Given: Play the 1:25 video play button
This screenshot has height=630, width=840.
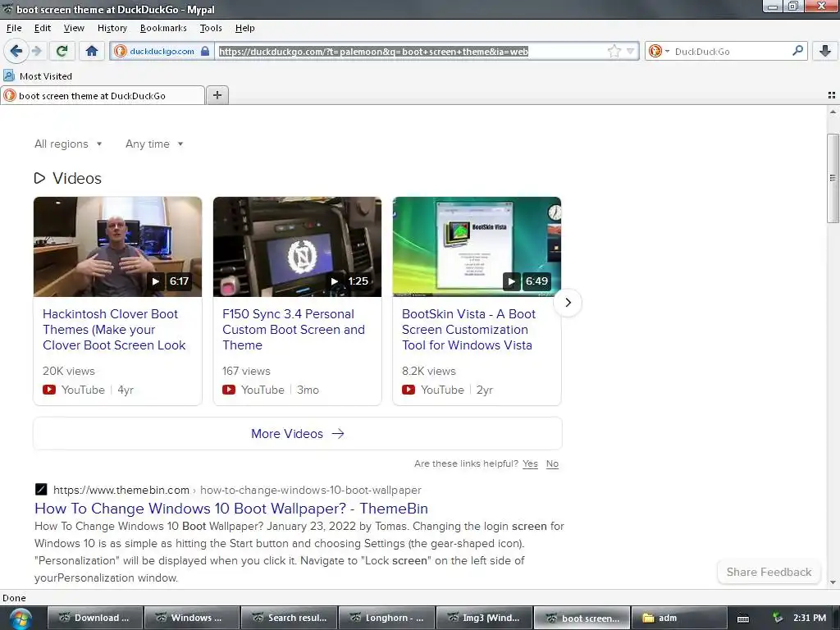Looking at the screenshot, I should tap(335, 281).
